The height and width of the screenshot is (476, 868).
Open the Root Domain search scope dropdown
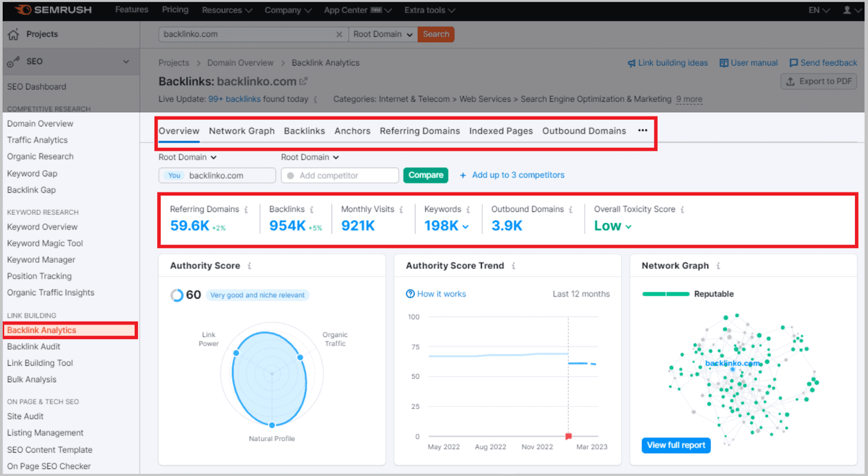[383, 34]
